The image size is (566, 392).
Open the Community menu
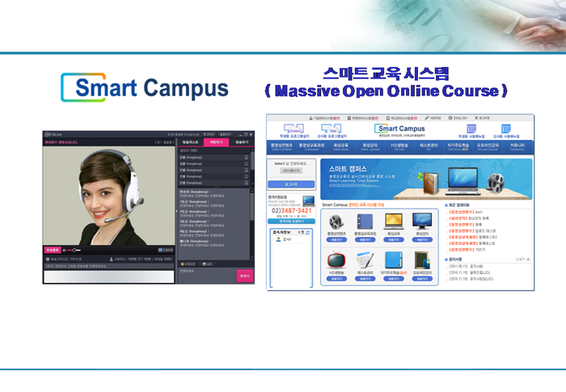click(x=517, y=146)
